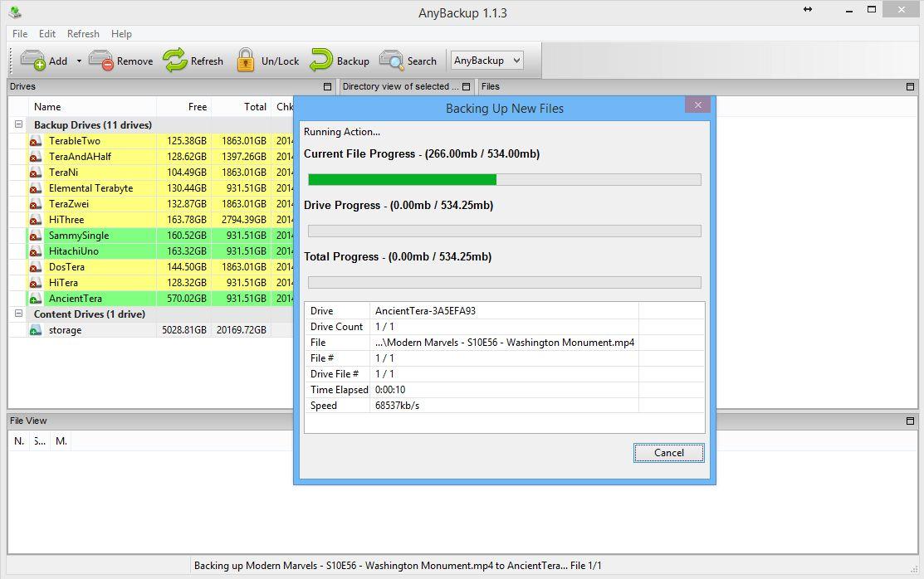Sort by the Name column header

[92, 107]
